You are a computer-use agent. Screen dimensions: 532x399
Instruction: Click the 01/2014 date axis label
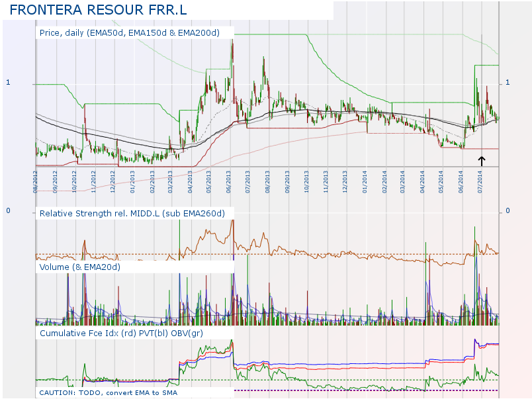pos(365,182)
